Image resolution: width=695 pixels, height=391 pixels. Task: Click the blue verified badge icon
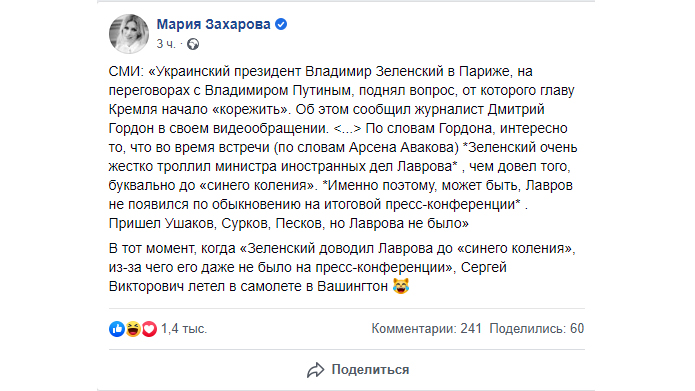[x=281, y=24]
